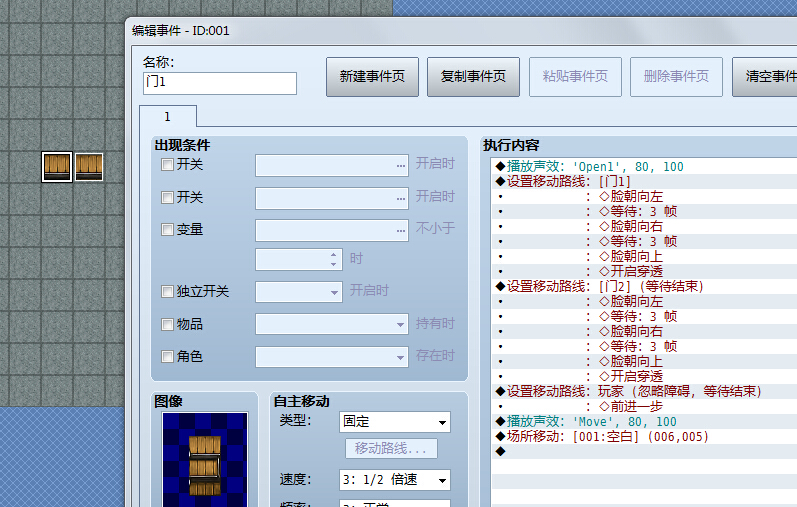Enable the second 开关 condition checkbox
This screenshot has height=507, width=797.
[167, 197]
